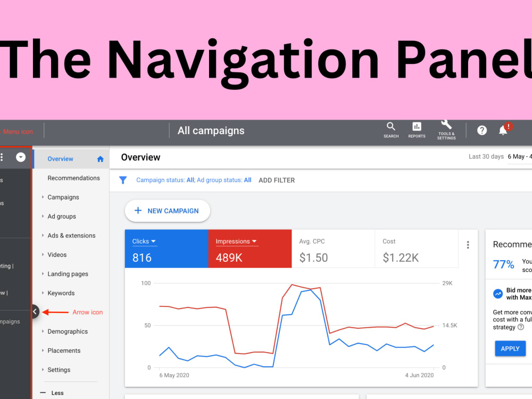Open the Clicks metric dropdown

coord(144,241)
